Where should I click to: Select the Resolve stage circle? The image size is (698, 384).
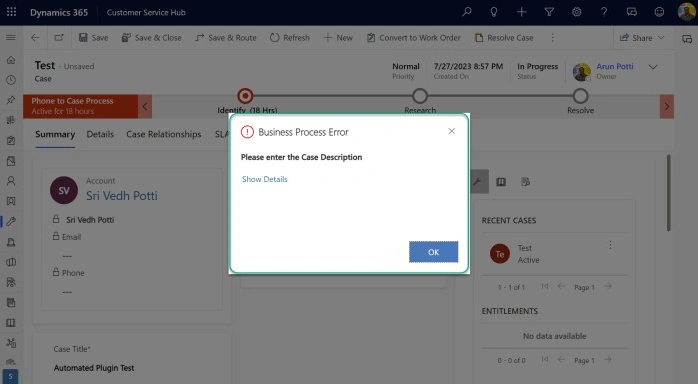click(x=580, y=96)
